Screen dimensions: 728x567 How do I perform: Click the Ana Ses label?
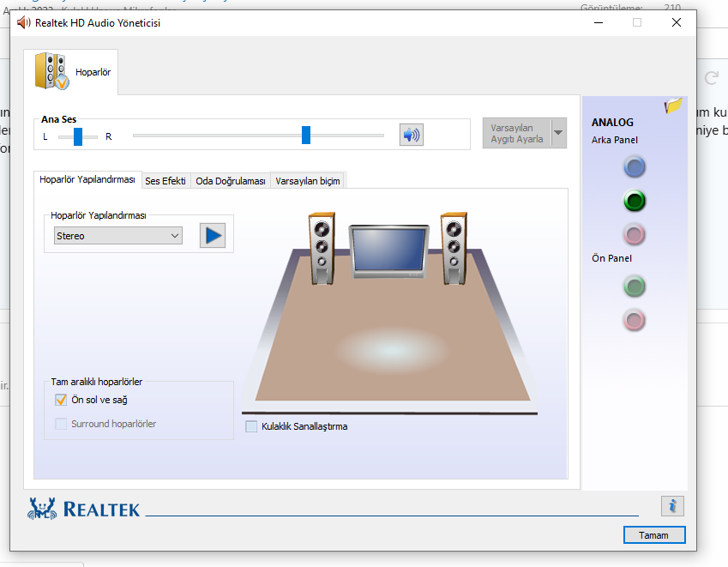58,119
